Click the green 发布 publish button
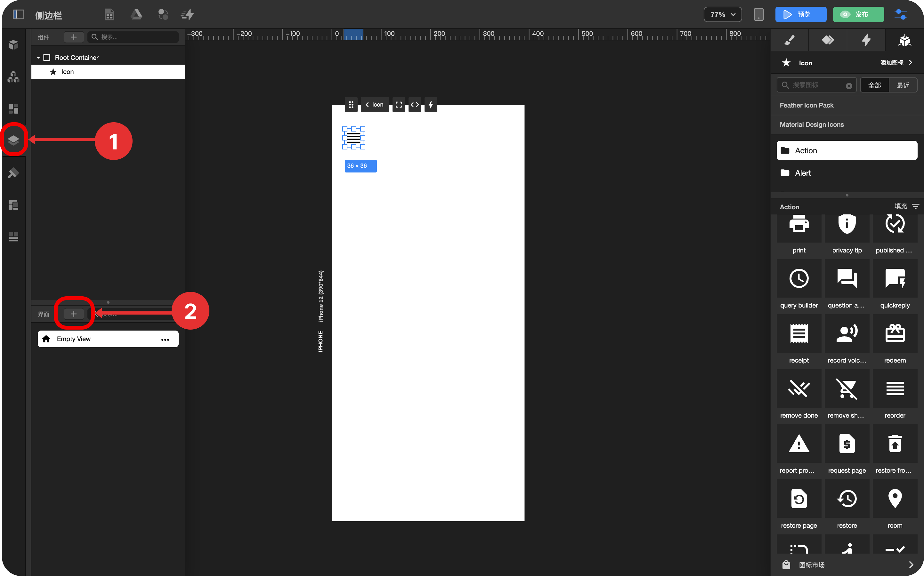This screenshot has height=576, width=924. (858, 14)
